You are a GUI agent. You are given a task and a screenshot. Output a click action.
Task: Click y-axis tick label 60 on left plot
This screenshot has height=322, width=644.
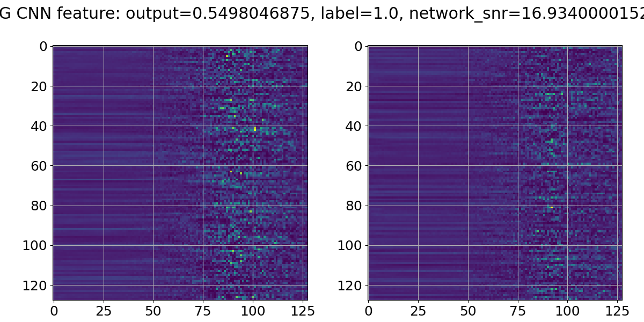pos(41,166)
